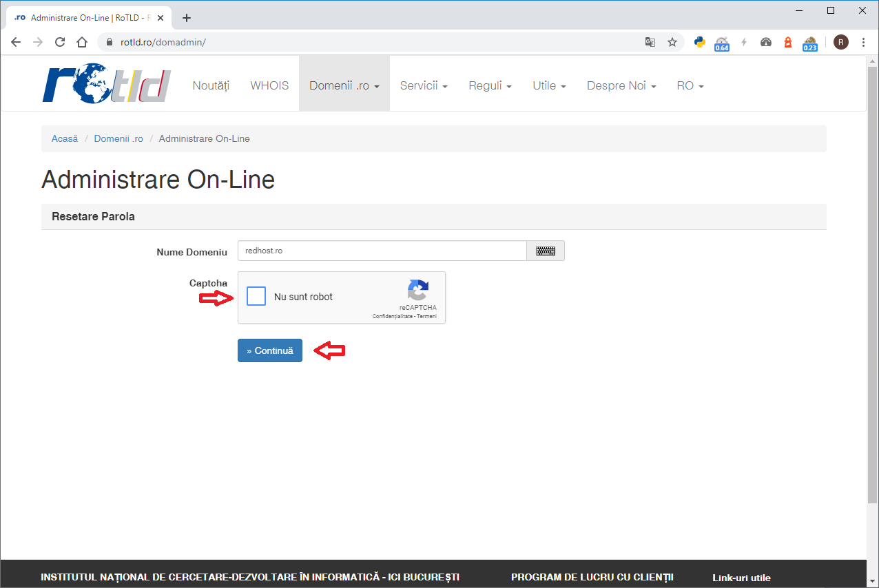Go to the Noutăți menu item
Viewport: 879px width, 588px height.
pos(211,86)
